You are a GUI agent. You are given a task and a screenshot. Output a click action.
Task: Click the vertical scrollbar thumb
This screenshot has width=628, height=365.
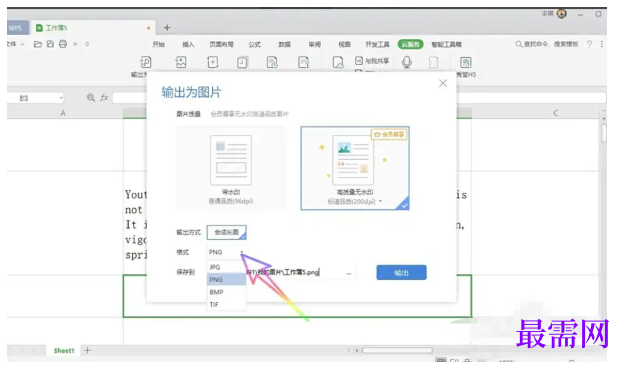click(603, 133)
